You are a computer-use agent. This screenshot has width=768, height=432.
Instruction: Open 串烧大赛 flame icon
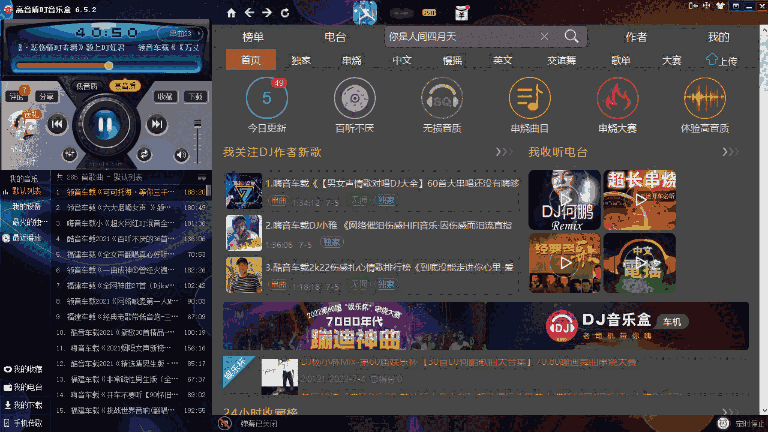[617, 98]
